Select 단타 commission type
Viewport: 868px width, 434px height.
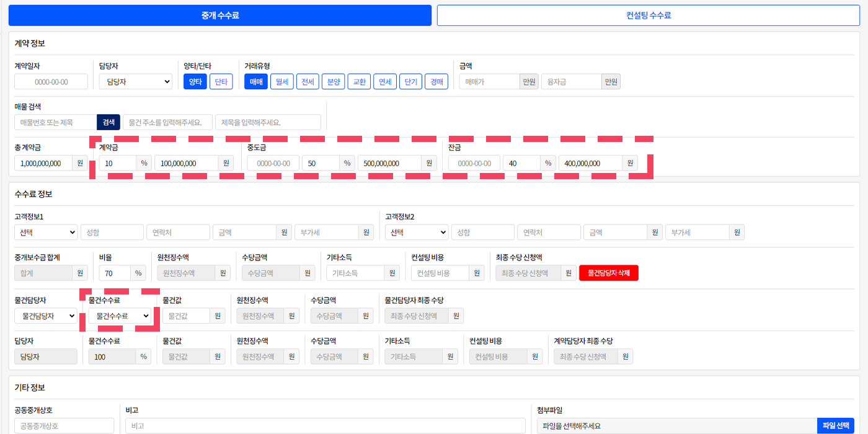click(221, 82)
